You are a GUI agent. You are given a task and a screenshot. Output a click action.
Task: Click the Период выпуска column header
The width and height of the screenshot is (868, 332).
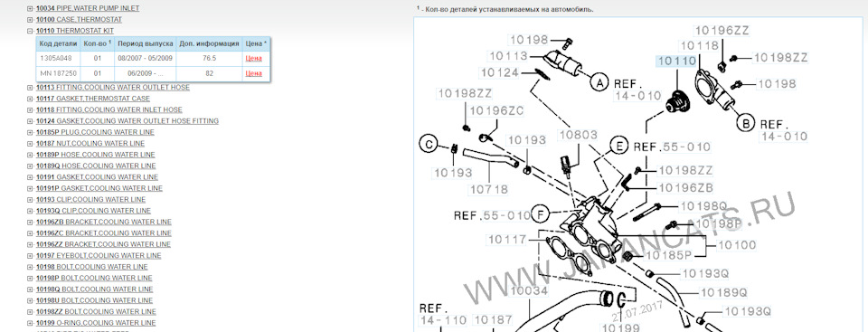coord(145,43)
